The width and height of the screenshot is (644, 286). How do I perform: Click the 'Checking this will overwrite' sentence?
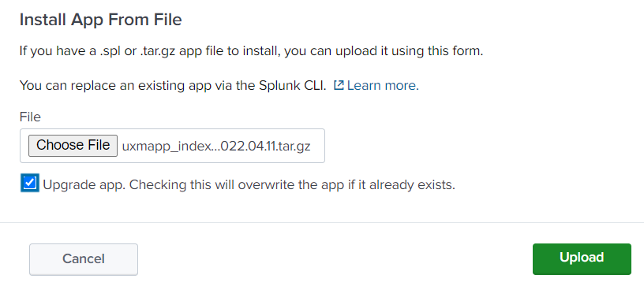292,185
